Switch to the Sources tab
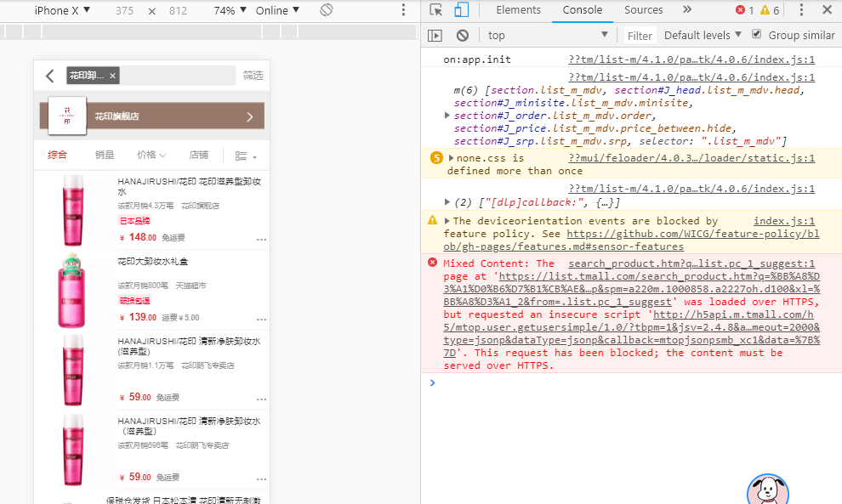The height and width of the screenshot is (504, 842). [643, 9]
